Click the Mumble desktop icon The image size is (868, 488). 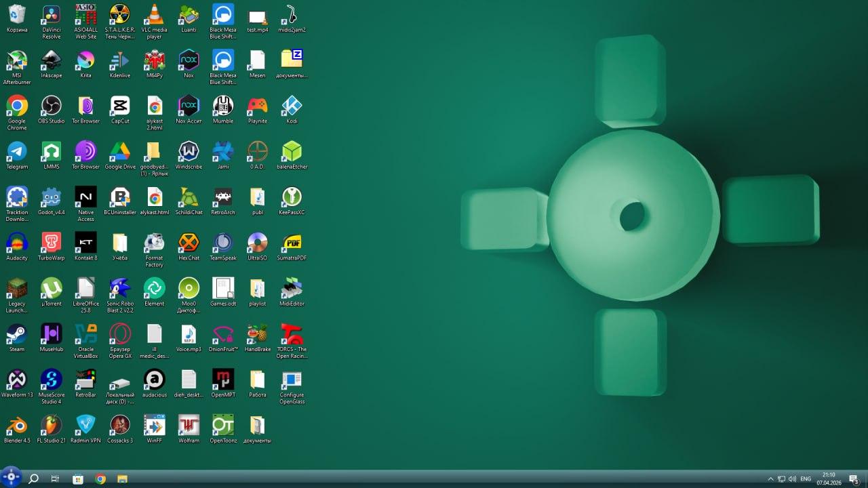(222, 110)
